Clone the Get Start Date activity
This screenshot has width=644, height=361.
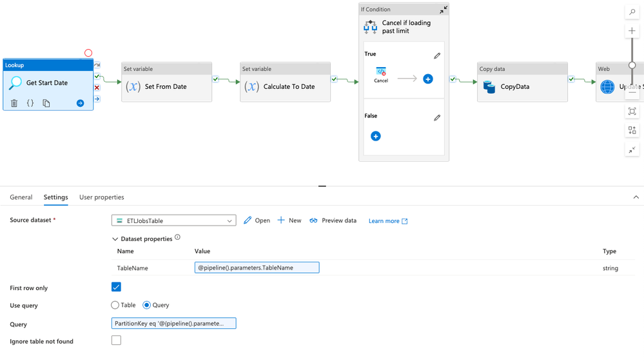[x=46, y=103]
